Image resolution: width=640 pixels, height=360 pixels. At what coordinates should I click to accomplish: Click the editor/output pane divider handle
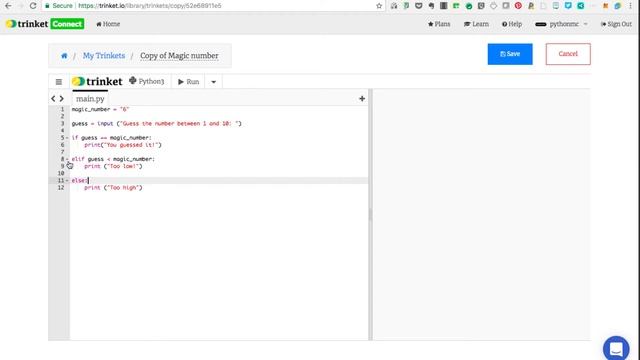point(370,214)
